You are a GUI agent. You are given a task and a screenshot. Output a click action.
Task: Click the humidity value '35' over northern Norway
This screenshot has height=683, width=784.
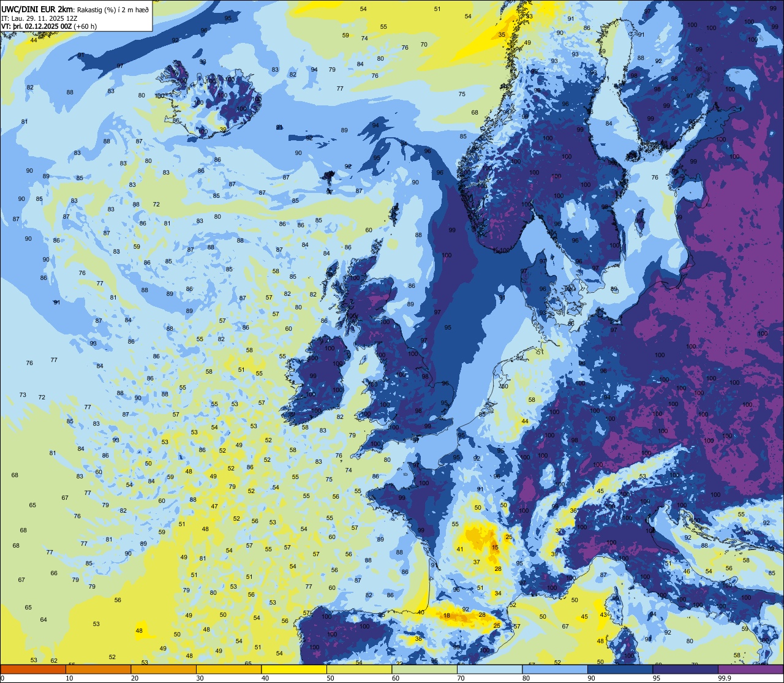click(502, 35)
